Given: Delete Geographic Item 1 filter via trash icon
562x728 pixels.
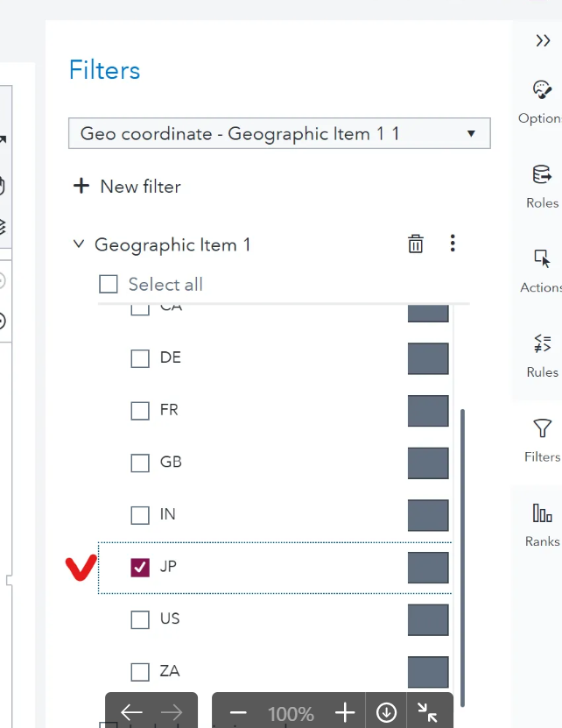Looking at the screenshot, I should point(415,244).
